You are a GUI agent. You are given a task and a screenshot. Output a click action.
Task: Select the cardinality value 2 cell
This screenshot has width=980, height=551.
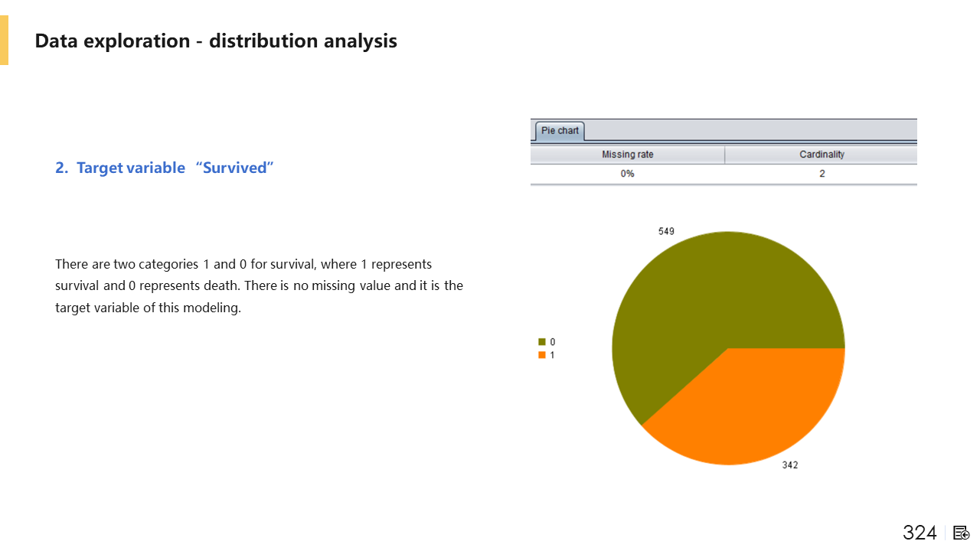pos(822,174)
